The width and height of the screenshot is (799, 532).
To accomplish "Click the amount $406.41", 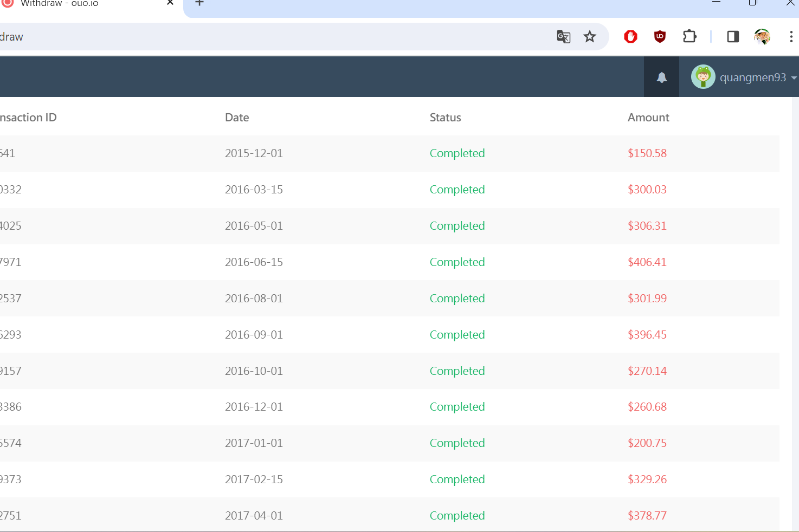I will click(x=647, y=262).
